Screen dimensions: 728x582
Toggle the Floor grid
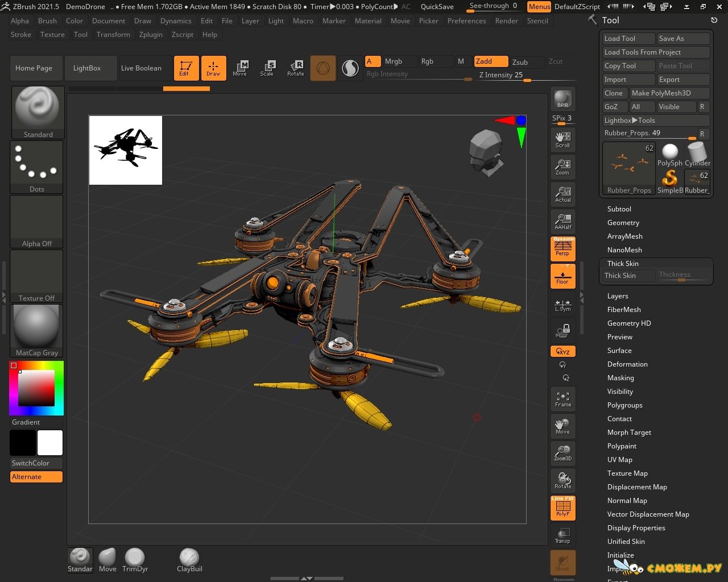coord(562,276)
